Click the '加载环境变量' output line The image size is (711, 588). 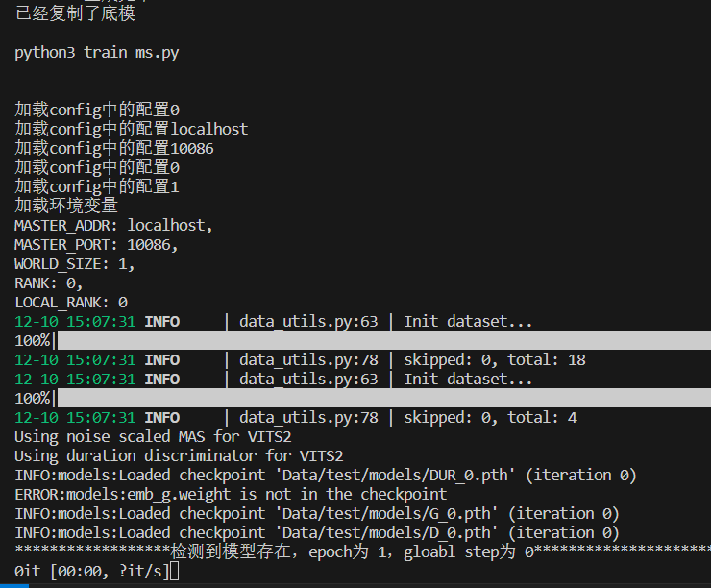(66, 206)
